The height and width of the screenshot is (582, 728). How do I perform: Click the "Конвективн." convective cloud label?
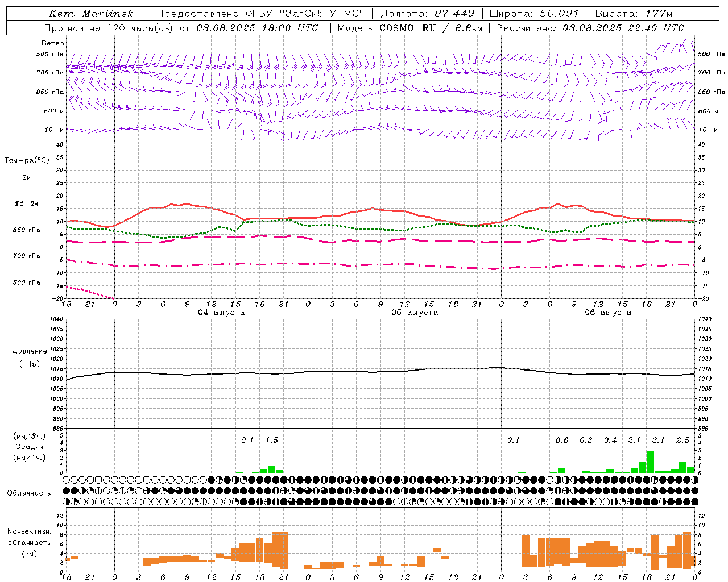click(29, 531)
